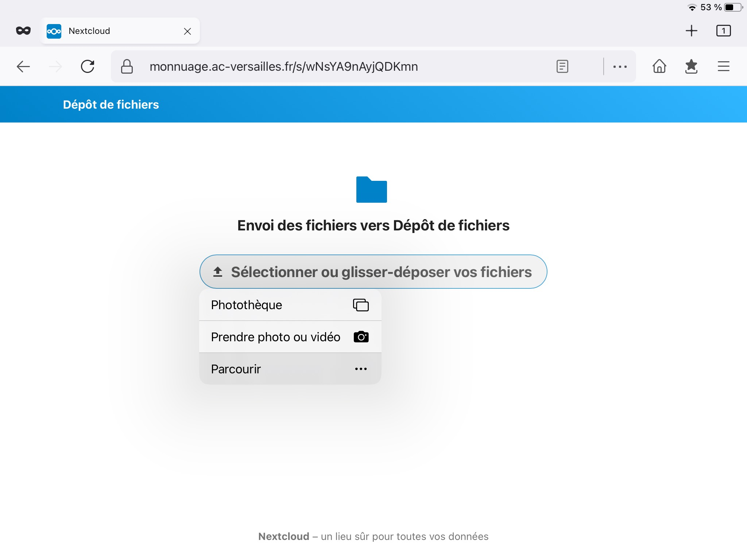Close the Nextcloud tab
This screenshot has height=560, width=747.
[x=187, y=31]
